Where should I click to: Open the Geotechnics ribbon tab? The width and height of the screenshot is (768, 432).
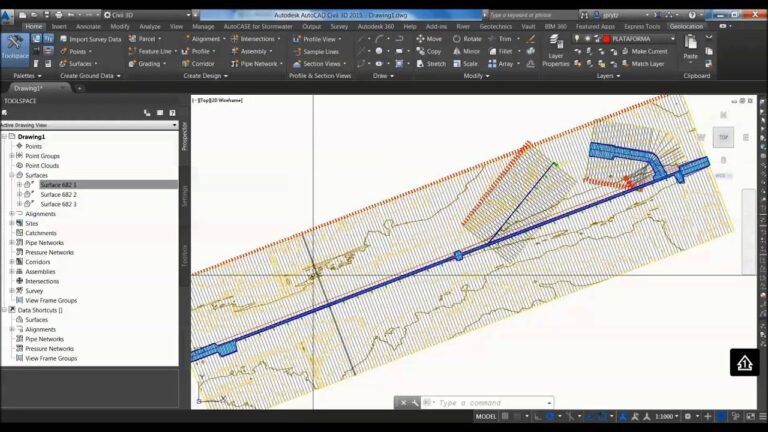tap(495, 26)
